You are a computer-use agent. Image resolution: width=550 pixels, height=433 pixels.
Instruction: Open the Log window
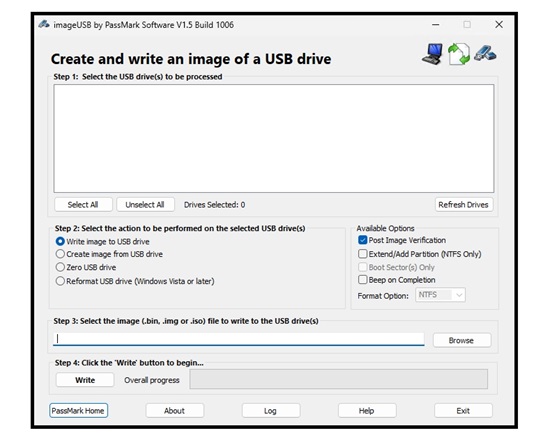pos(271,411)
